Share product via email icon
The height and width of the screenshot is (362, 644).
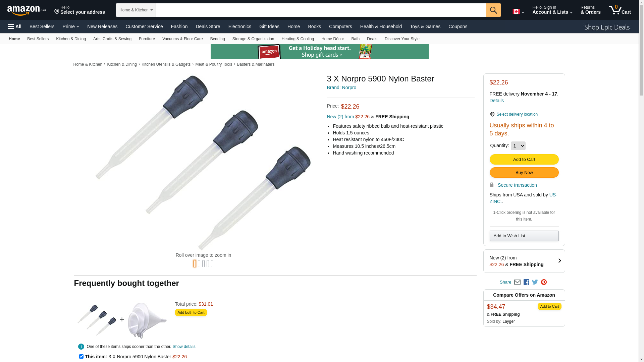pyautogui.click(x=517, y=282)
